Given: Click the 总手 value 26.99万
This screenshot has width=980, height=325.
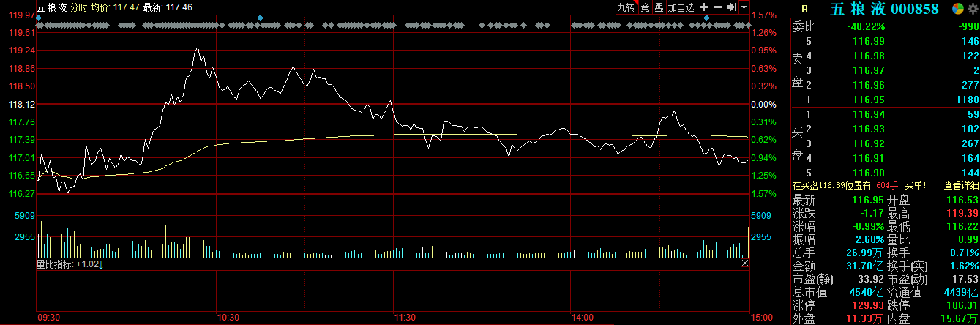Looking at the screenshot, I should click(x=866, y=253).
